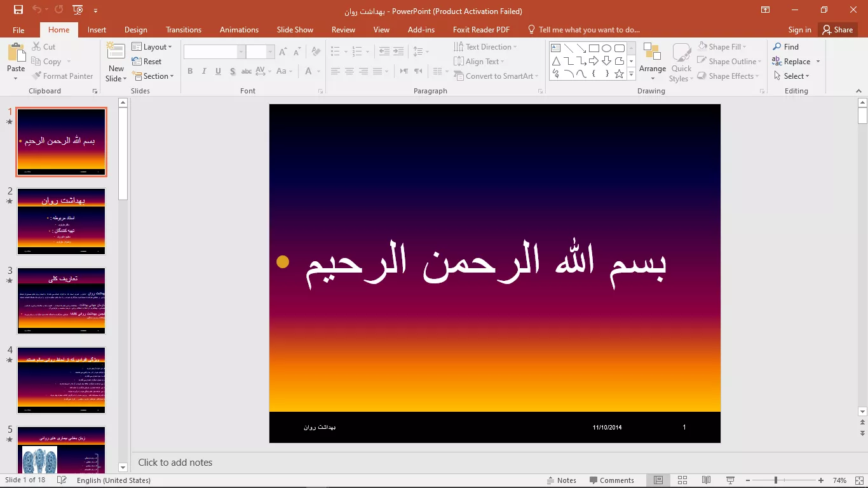Screen dimensions: 868x488
Task: Click the Find magnifier icon
Action: [777, 47]
